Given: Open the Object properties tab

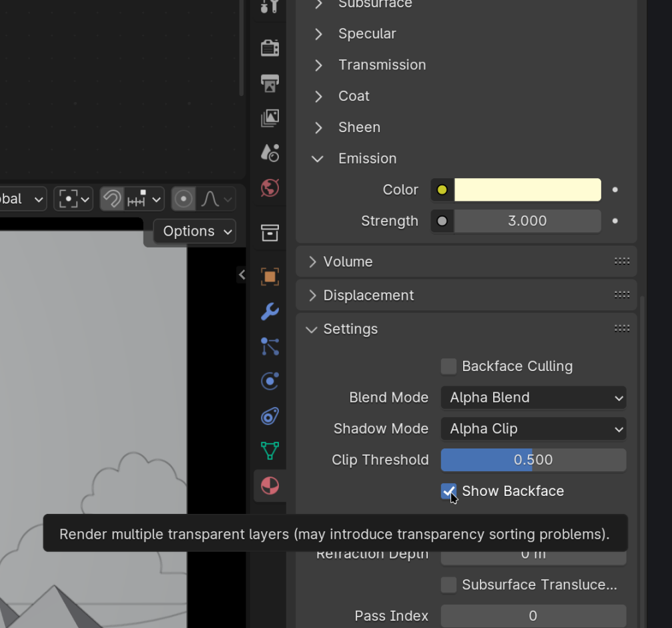Looking at the screenshot, I should pos(270,276).
